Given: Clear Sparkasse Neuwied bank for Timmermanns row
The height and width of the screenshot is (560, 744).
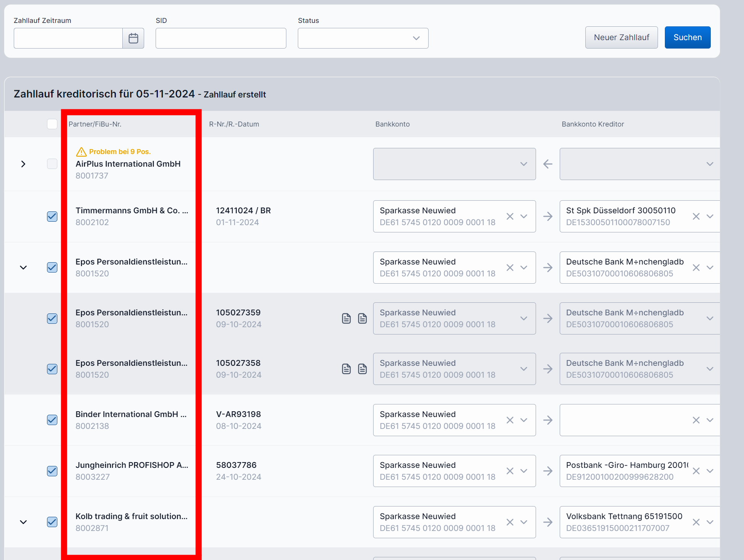Looking at the screenshot, I should tap(510, 216).
